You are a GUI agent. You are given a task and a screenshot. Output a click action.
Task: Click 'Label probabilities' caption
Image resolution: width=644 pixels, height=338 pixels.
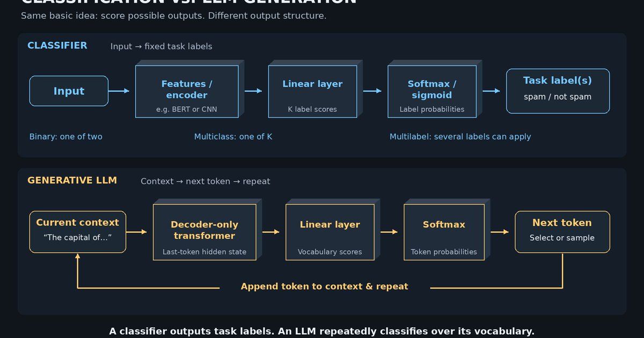coord(432,109)
